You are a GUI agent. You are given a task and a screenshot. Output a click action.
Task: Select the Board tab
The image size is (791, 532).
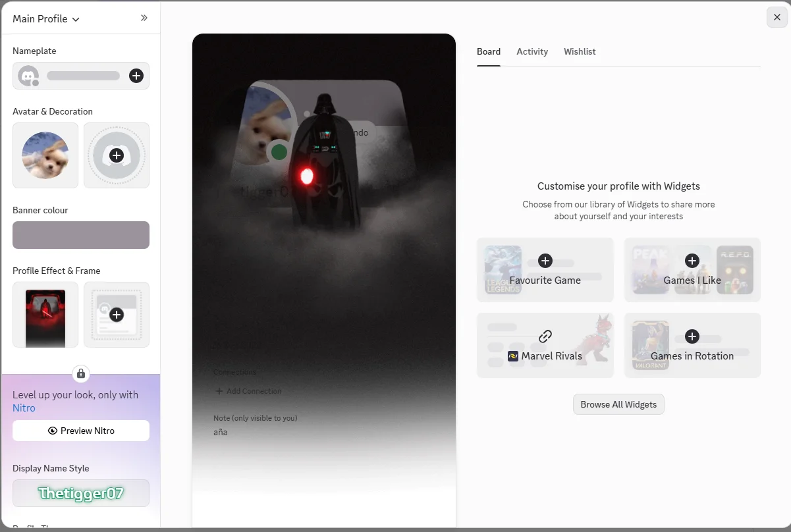489,51
